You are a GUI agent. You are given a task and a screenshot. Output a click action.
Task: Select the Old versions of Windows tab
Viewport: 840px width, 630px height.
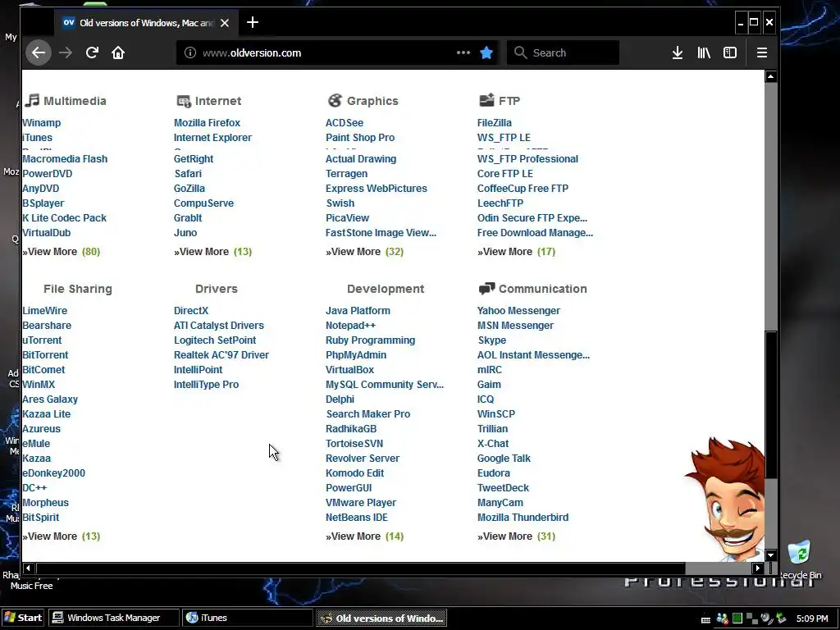tap(146, 23)
